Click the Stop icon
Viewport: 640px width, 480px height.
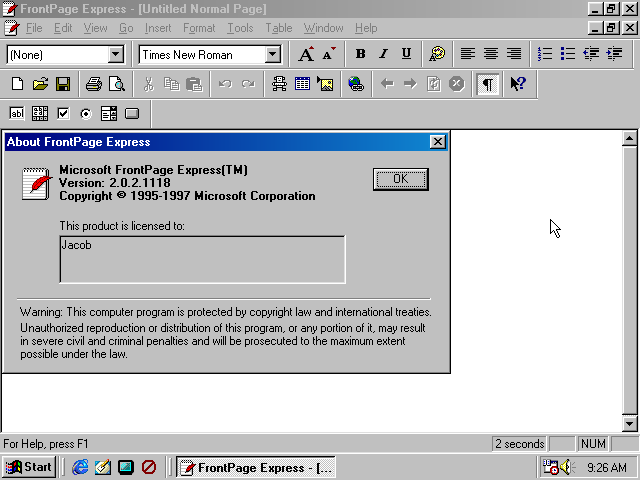pos(456,84)
